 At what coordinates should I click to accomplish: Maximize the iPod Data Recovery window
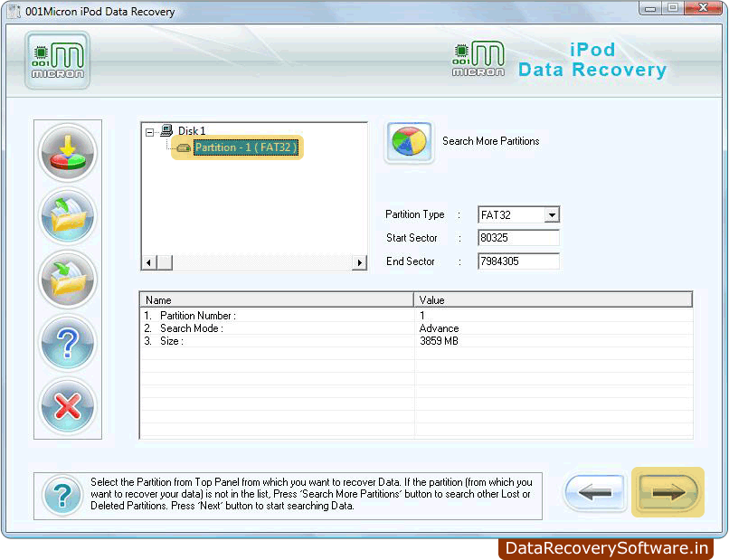(x=672, y=8)
